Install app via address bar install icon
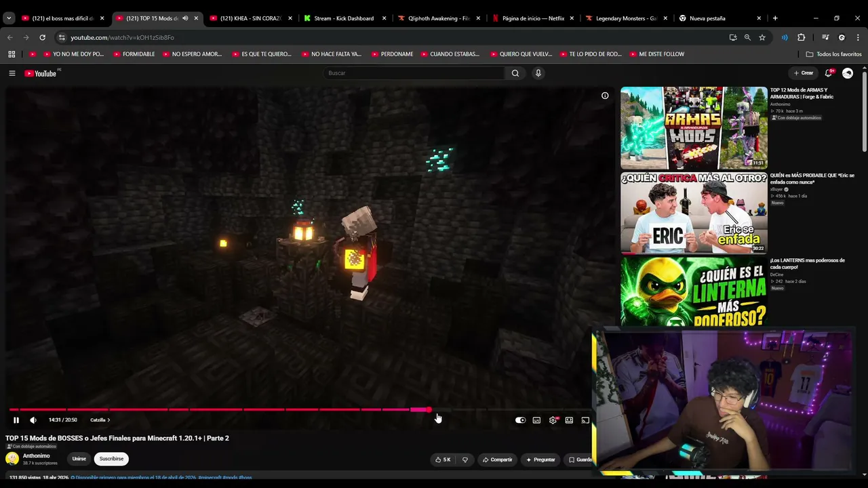 click(733, 38)
